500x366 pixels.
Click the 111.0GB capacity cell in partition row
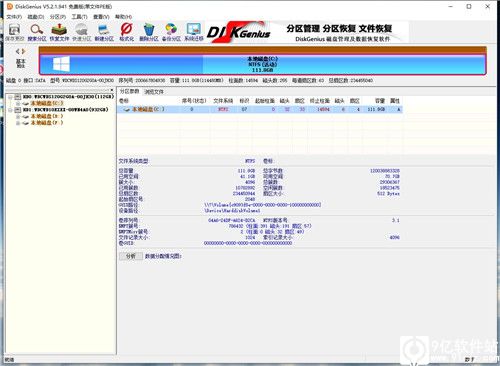pos(376,109)
